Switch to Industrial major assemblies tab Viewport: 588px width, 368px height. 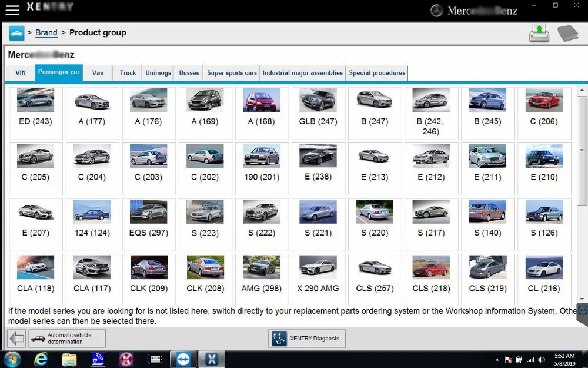pos(303,73)
